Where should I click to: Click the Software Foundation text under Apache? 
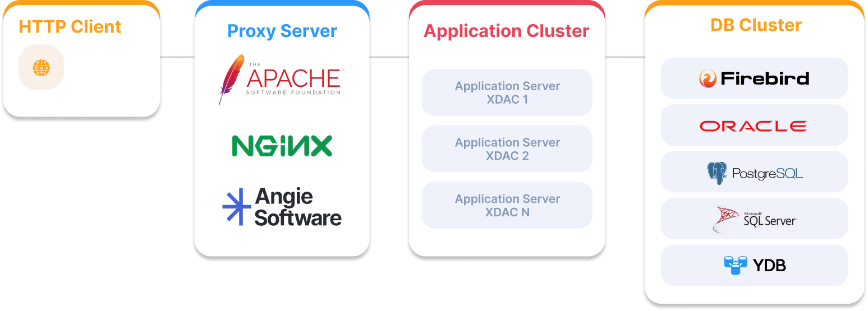click(293, 92)
